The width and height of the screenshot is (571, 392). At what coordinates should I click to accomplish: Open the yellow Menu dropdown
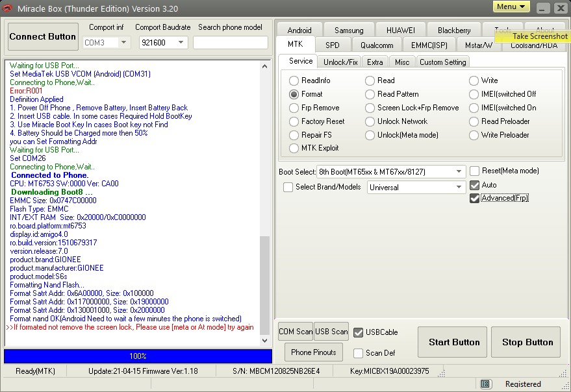click(511, 6)
